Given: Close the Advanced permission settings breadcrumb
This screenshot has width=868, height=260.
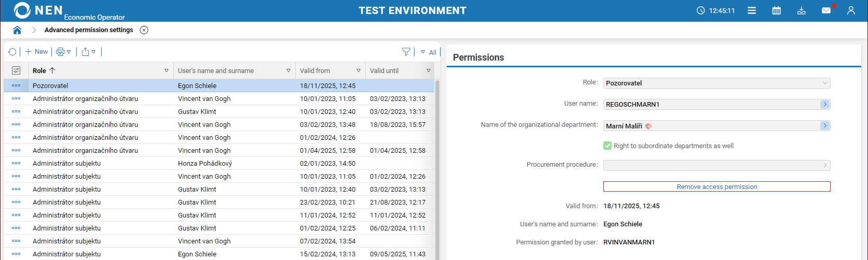Looking at the screenshot, I should pos(144,30).
